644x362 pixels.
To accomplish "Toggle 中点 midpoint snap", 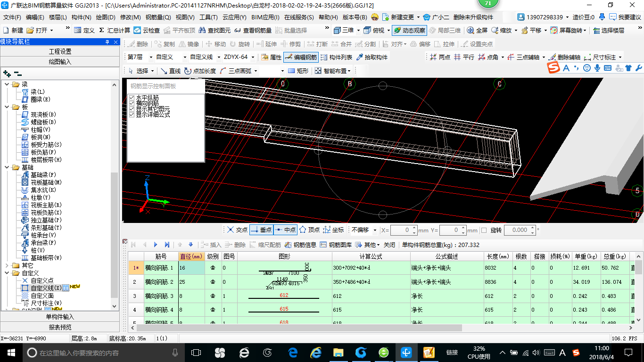I will pyautogui.click(x=285, y=230).
